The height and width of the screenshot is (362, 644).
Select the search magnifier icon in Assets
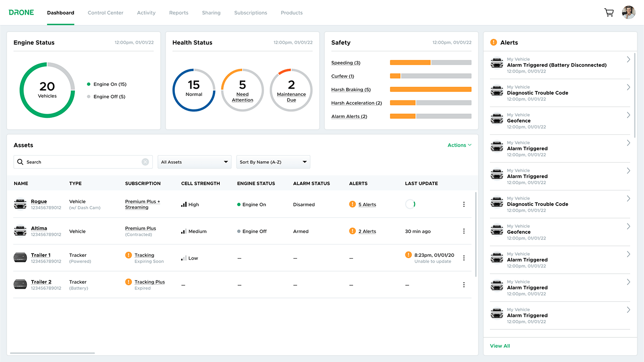(20, 162)
